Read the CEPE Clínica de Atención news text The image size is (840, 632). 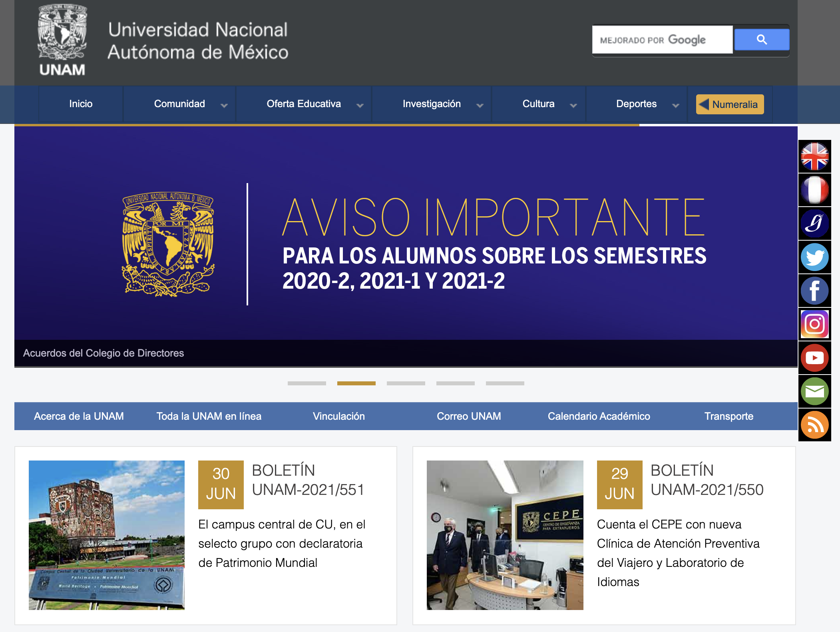(678, 553)
